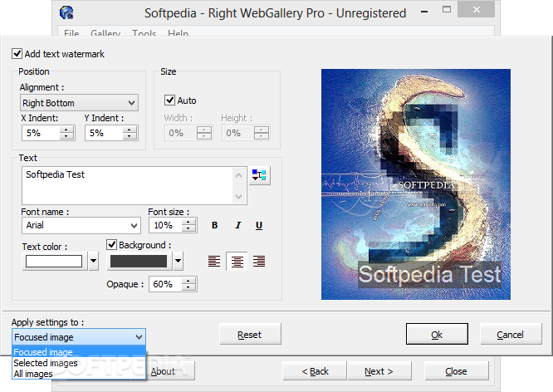553x392 pixels.
Task: Click the Reset button
Action: 250,334
